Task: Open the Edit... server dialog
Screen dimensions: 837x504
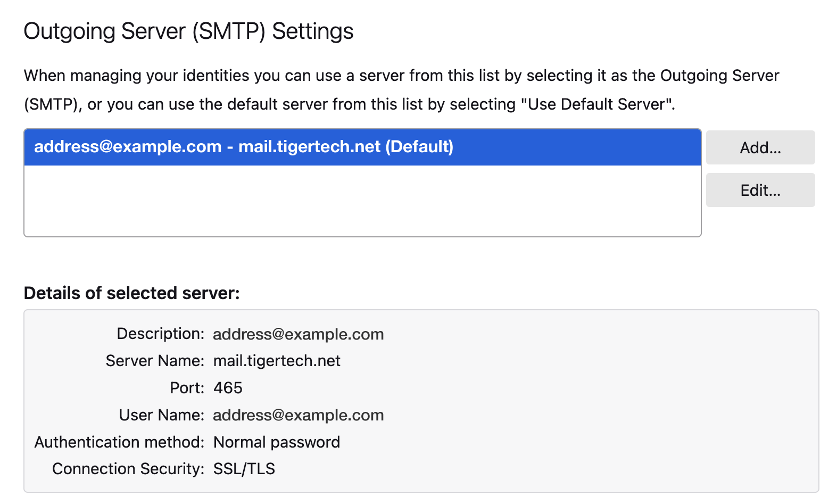Action: click(x=760, y=190)
